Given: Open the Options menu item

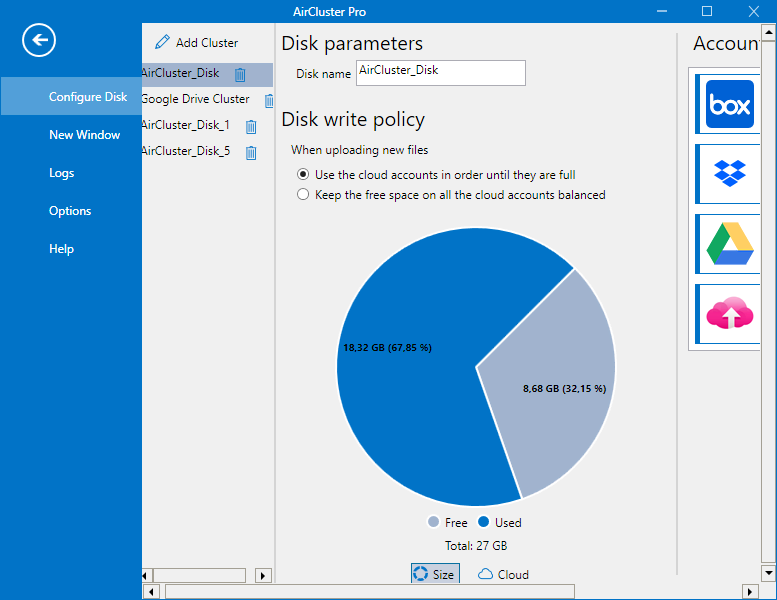Looking at the screenshot, I should click(70, 211).
